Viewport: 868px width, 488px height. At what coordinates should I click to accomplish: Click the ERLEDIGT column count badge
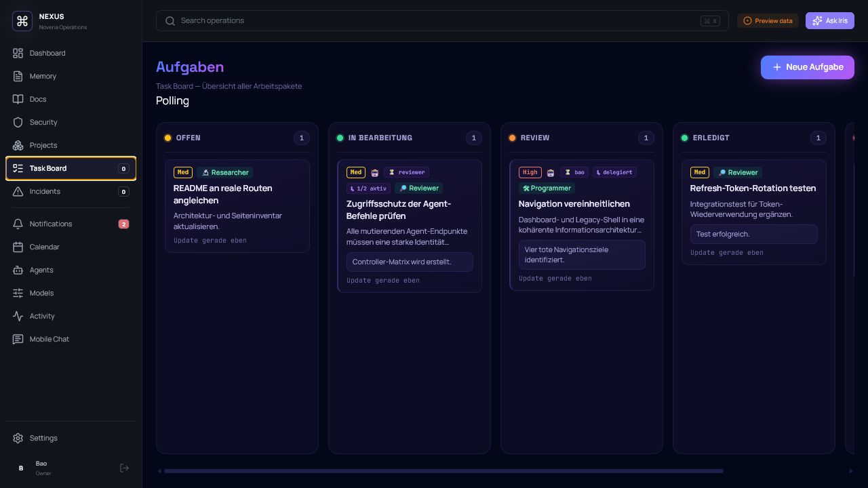(818, 138)
